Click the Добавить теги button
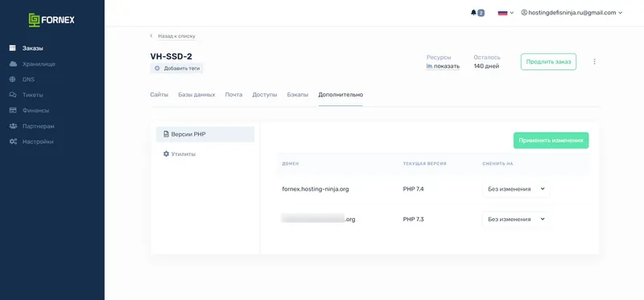 (176, 68)
